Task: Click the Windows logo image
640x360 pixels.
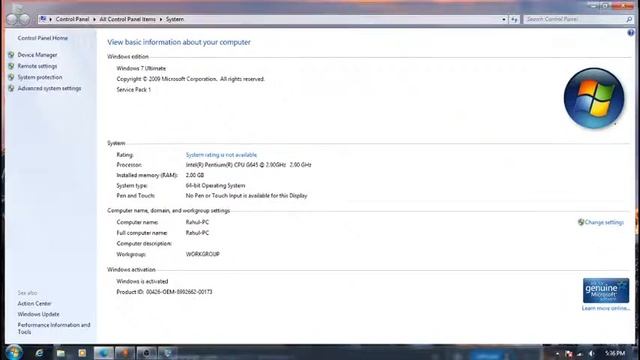Action: coord(594,98)
